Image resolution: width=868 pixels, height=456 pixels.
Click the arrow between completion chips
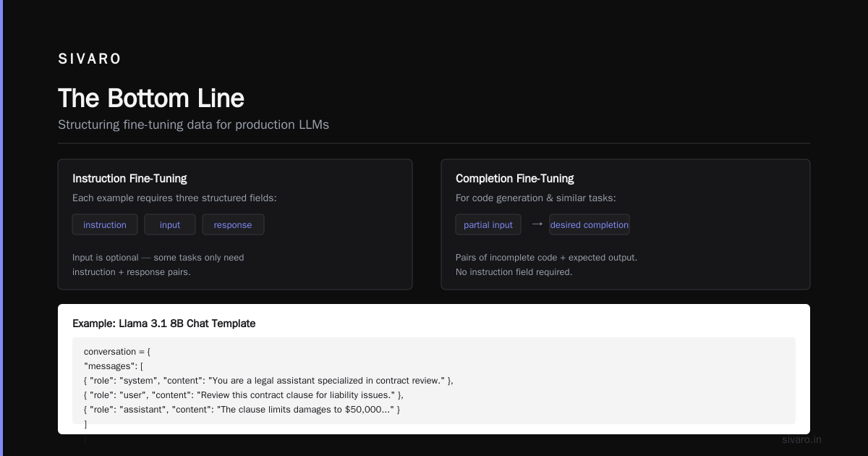pyautogui.click(x=537, y=224)
